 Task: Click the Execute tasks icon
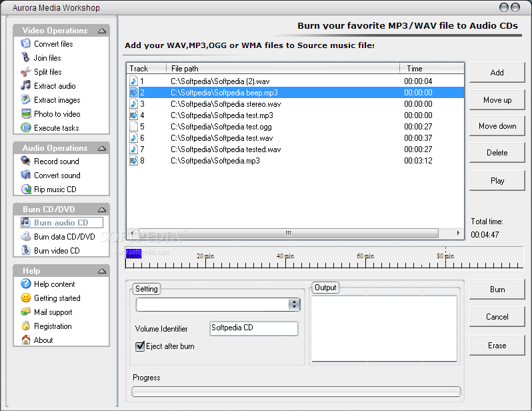[x=26, y=127]
